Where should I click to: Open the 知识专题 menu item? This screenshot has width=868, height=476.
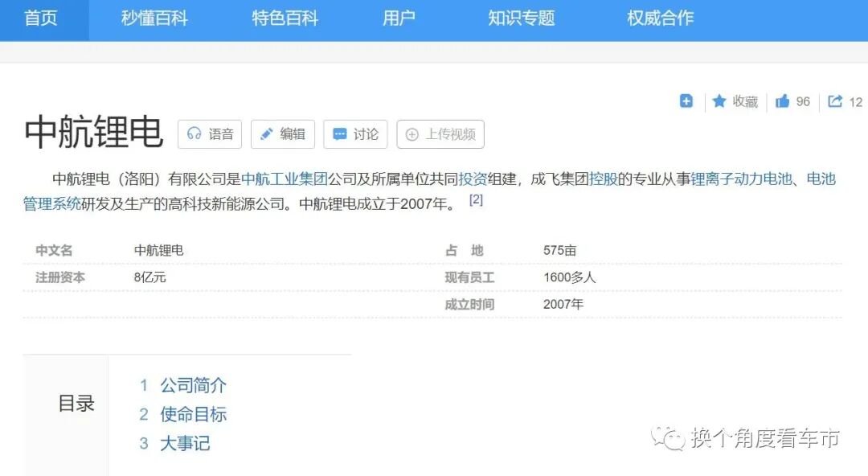521,19
